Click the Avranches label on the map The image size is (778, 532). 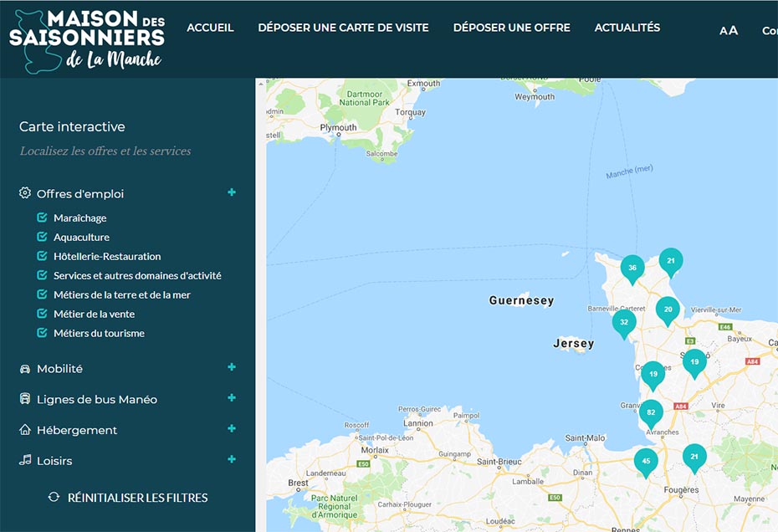pyautogui.click(x=663, y=432)
